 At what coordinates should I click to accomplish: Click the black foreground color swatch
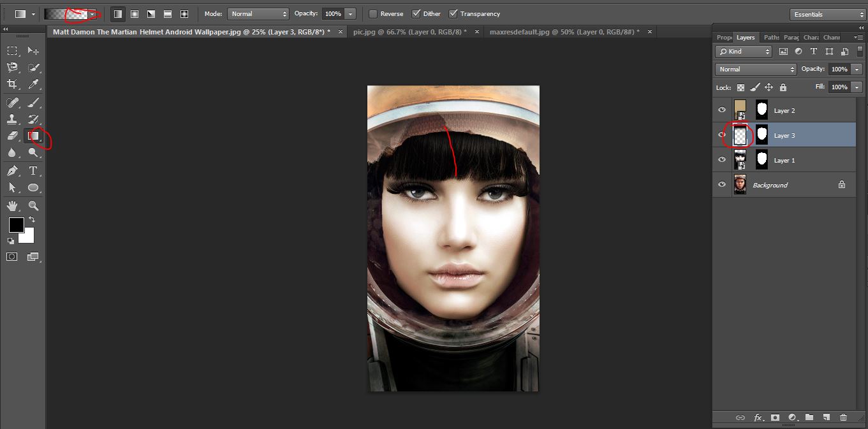click(x=16, y=224)
